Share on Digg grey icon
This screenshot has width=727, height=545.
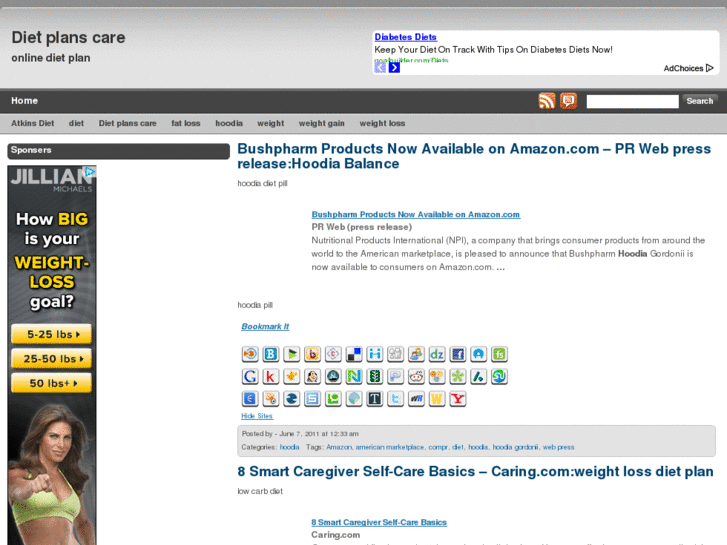click(395, 354)
